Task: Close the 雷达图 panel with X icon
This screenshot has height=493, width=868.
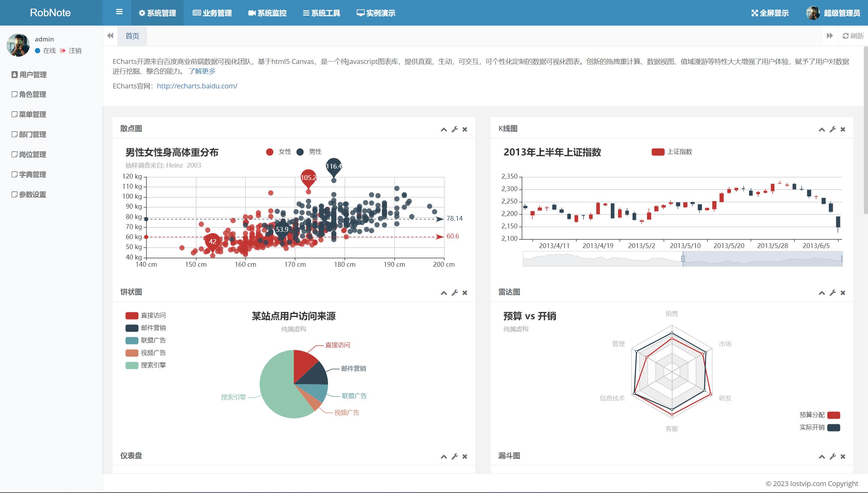Action: 843,293
